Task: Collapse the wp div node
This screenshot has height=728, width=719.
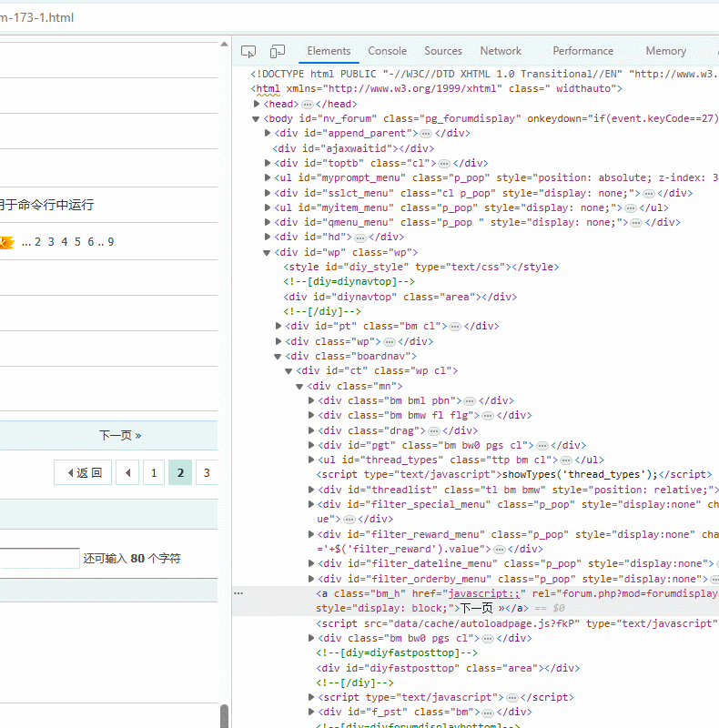Action: 267,253
